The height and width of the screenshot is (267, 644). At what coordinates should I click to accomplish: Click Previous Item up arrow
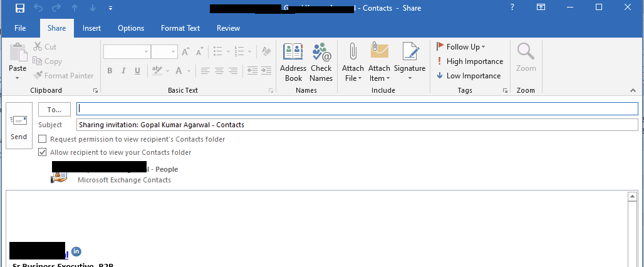point(75,8)
